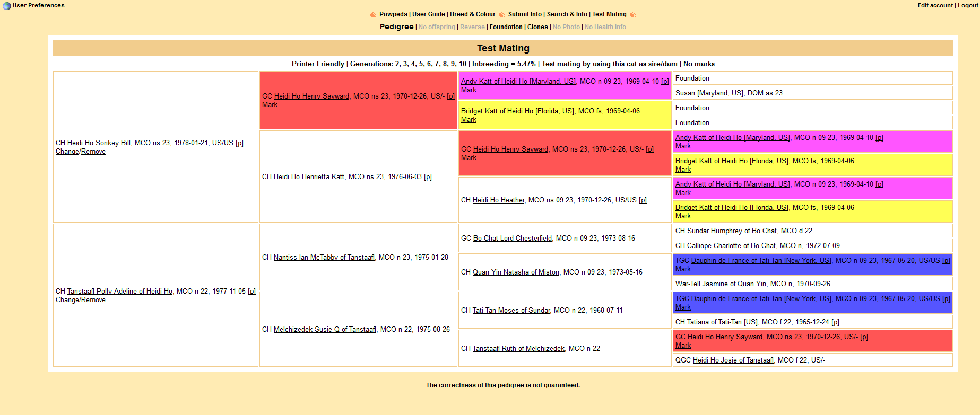Click the Printer Friendly link

(x=318, y=64)
